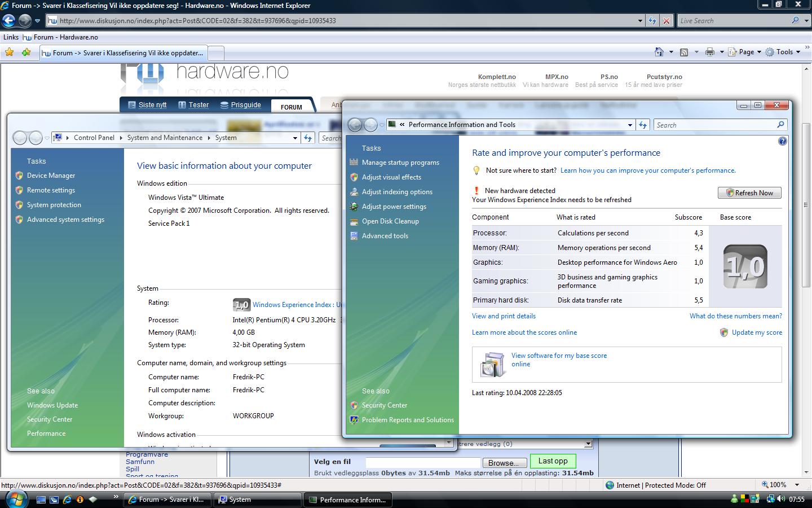Launch Internet Explorer from Quick Launch

(x=67, y=500)
